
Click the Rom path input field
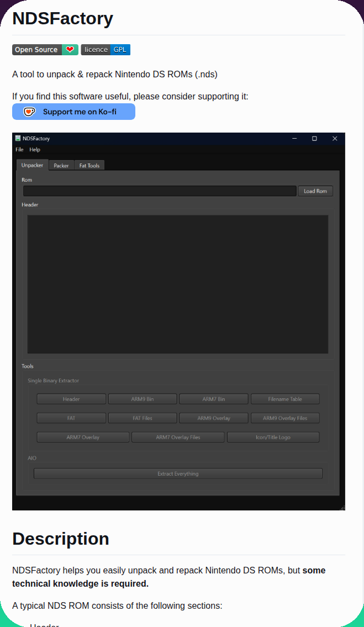pyautogui.click(x=160, y=191)
